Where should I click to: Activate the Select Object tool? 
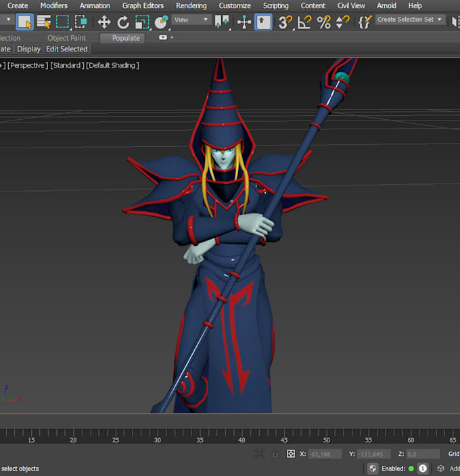click(x=24, y=22)
